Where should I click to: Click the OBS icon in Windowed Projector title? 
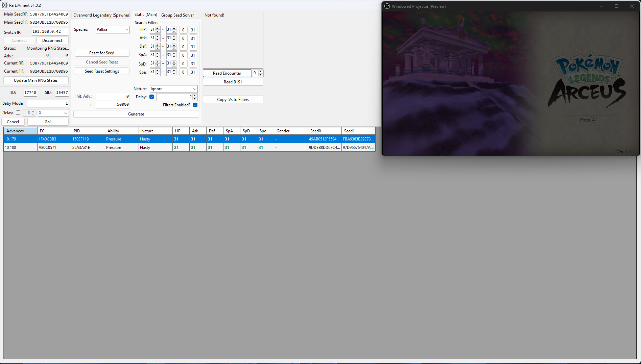click(x=387, y=6)
